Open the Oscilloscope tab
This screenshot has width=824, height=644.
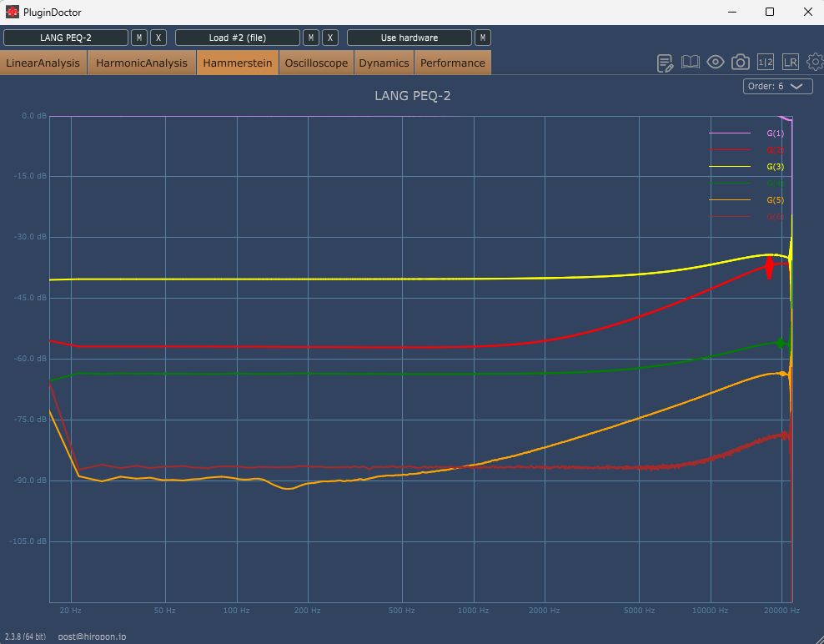pyautogui.click(x=316, y=63)
